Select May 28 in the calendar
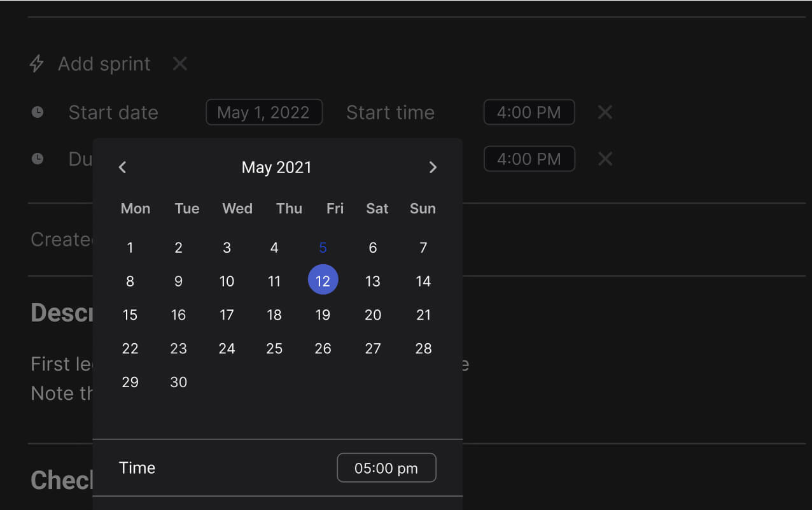 423,348
